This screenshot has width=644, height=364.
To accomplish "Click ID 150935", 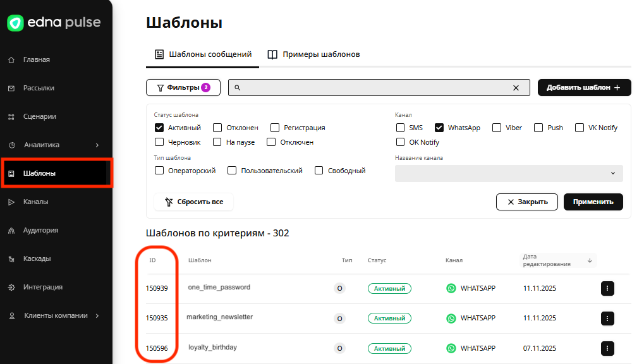I will click(x=157, y=318).
